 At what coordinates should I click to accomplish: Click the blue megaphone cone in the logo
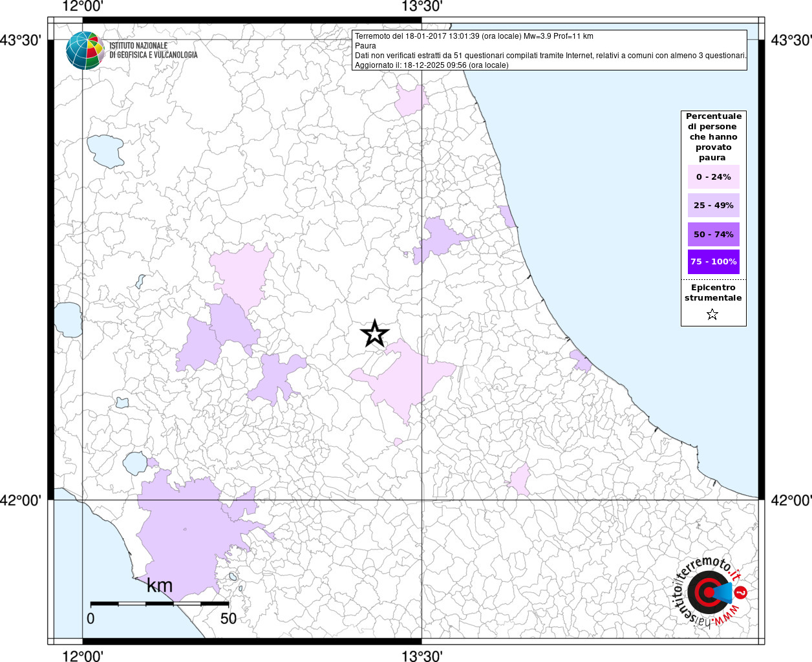pyautogui.click(x=725, y=592)
